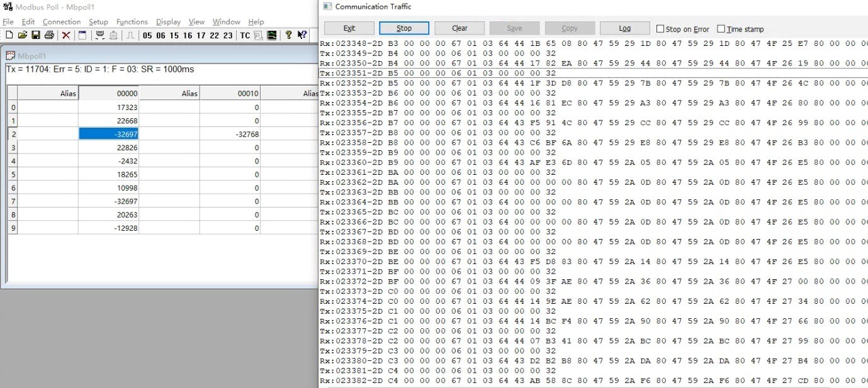Viewport: 868px width, 388px height.
Task: Click the Print toolbar icon
Action: point(49,35)
